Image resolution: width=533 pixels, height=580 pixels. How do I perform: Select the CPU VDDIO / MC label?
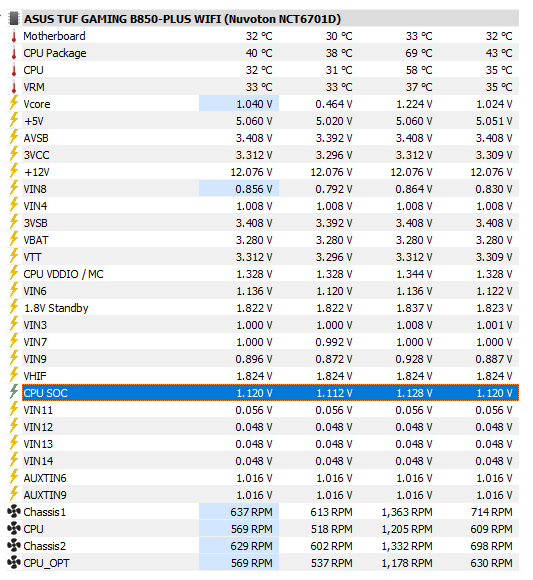pos(63,274)
